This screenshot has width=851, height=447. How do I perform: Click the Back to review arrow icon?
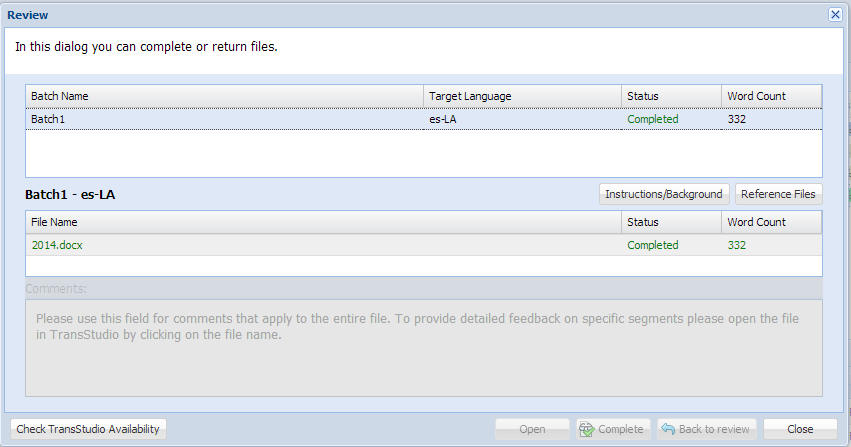coord(668,429)
